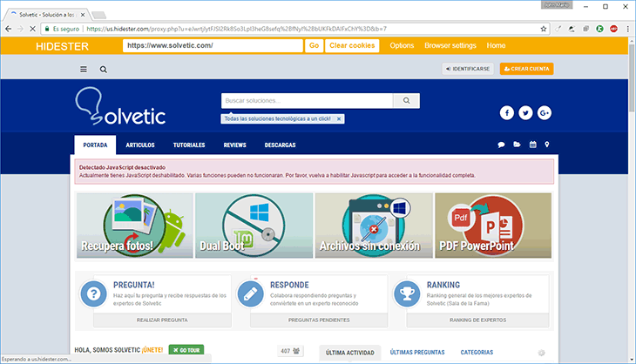
Task: Open the Reviews tab
Action: tap(235, 145)
